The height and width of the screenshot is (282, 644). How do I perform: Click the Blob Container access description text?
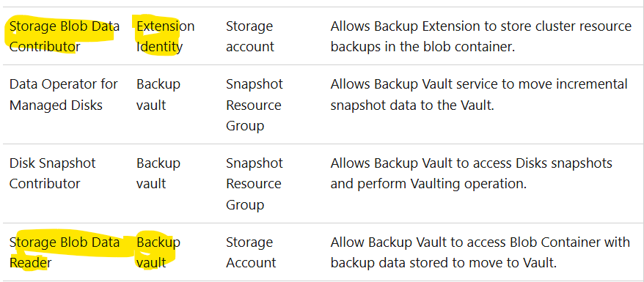[480, 253]
